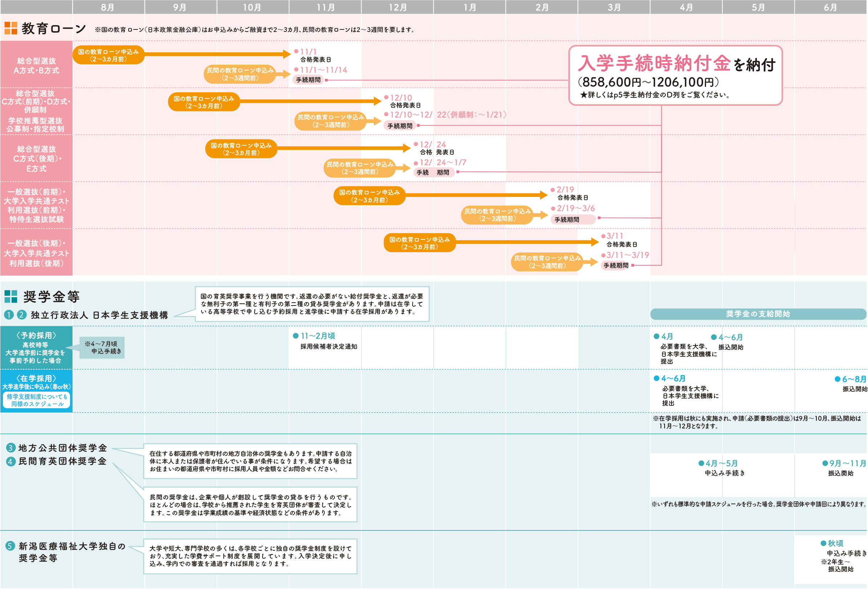Viewport: 868px width, 590px height.
Task: Click the ※4〜7月頃 申込手続き note box
Action: click(x=102, y=348)
